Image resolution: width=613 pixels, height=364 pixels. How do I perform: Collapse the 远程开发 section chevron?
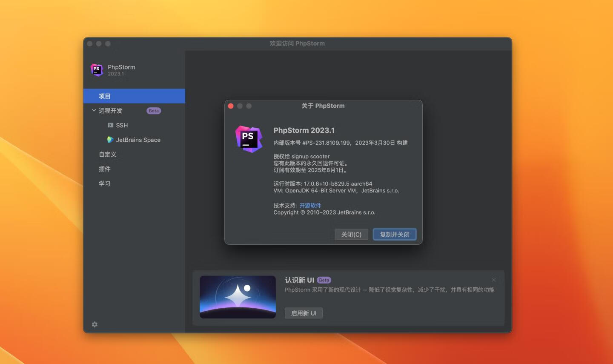click(x=94, y=110)
